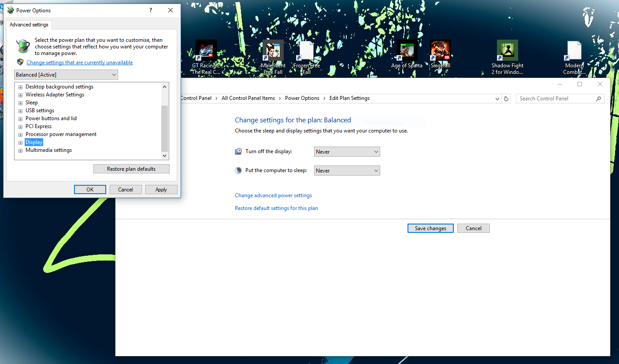Open Frozen Free Fall desktop shortcut
This screenshot has width=619, height=364.
(306, 51)
